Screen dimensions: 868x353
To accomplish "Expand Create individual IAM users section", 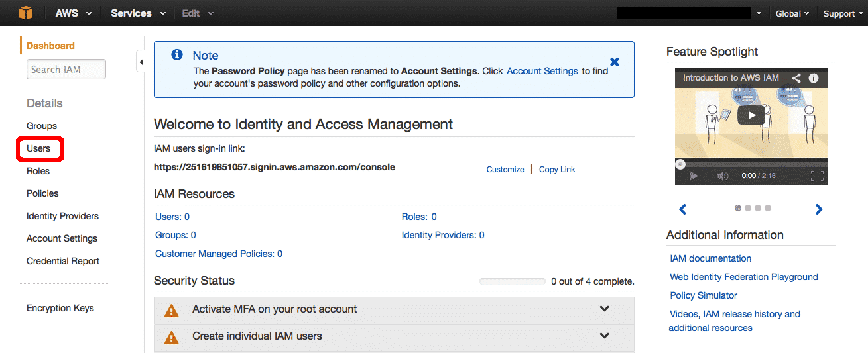I will coord(604,336).
